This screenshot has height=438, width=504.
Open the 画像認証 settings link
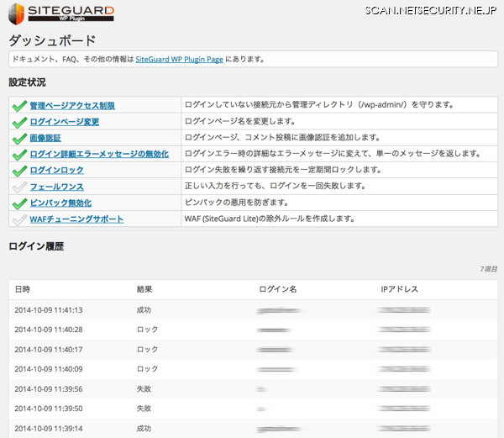(45, 138)
